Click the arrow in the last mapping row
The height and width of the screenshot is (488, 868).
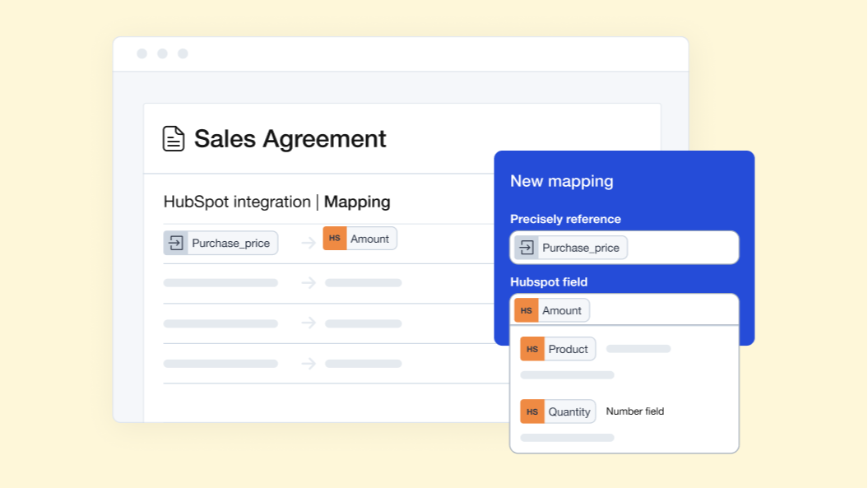pos(309,363)
